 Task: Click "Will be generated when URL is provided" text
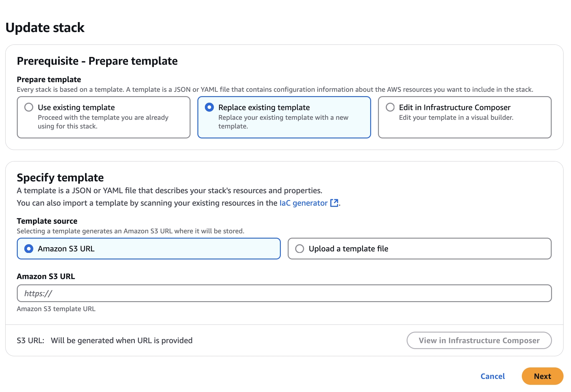[x=122, y=340]
